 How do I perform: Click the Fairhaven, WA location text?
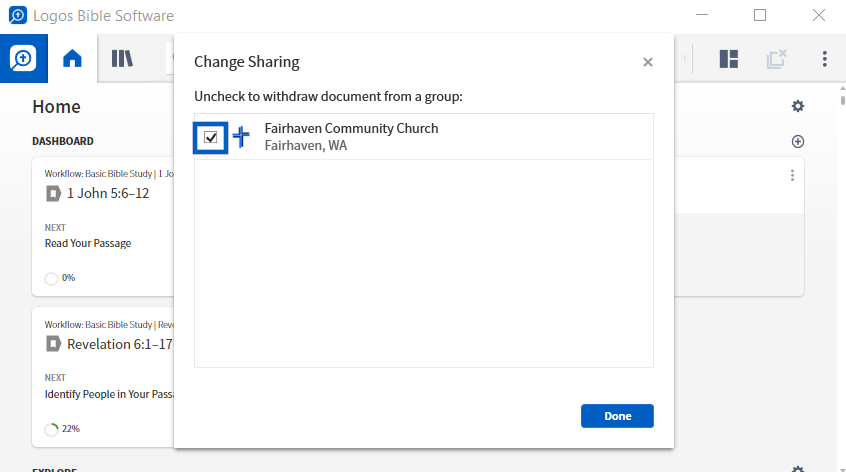[305, 146]
